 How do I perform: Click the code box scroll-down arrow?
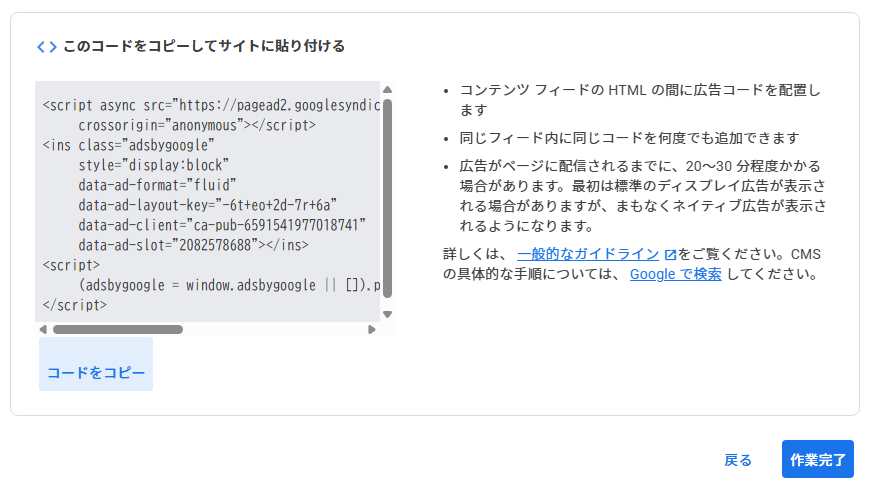click(387, 314)
